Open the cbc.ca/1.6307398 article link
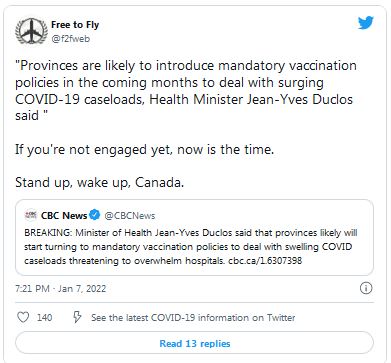The height and width of the screenshot is (363, 391). click(265, 260)
